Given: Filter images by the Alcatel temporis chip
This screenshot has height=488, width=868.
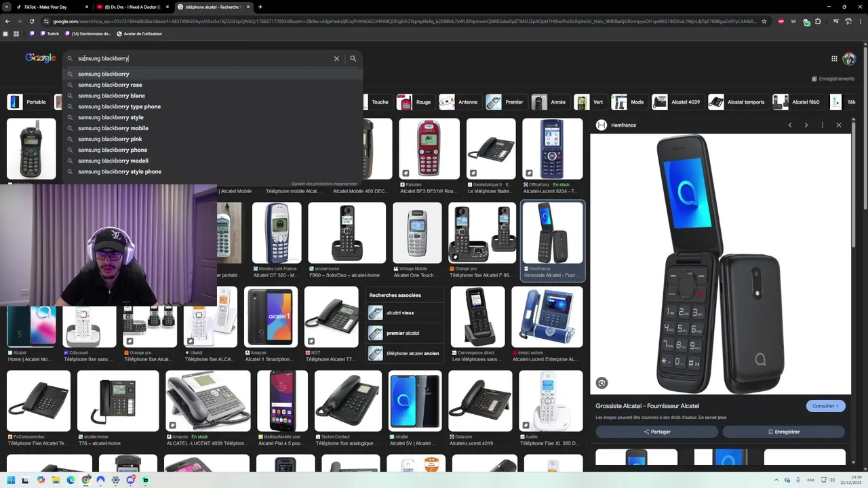Looking at the screenshot, I should pos(738,102).
